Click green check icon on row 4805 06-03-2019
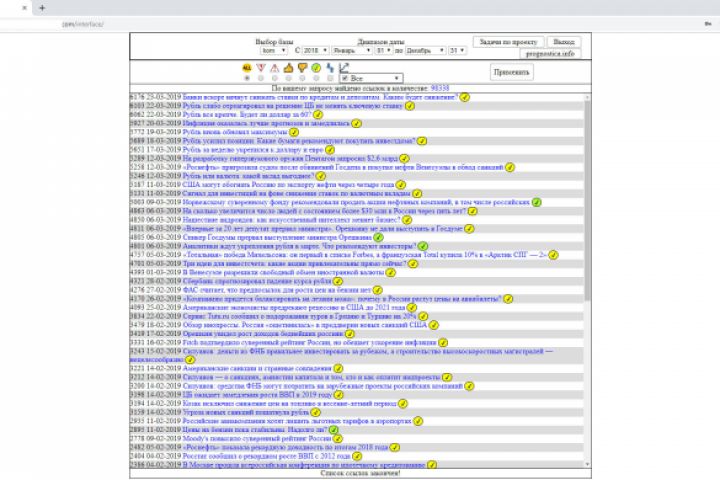This screenshot has width=720, height=480. pos(378,237)
